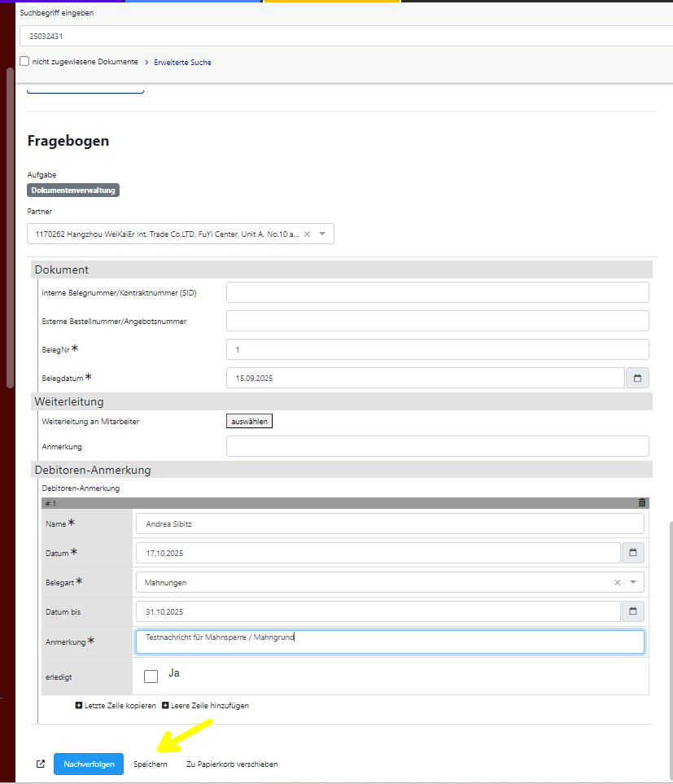Open the Datum calendar picker icon

pos(632,553)
